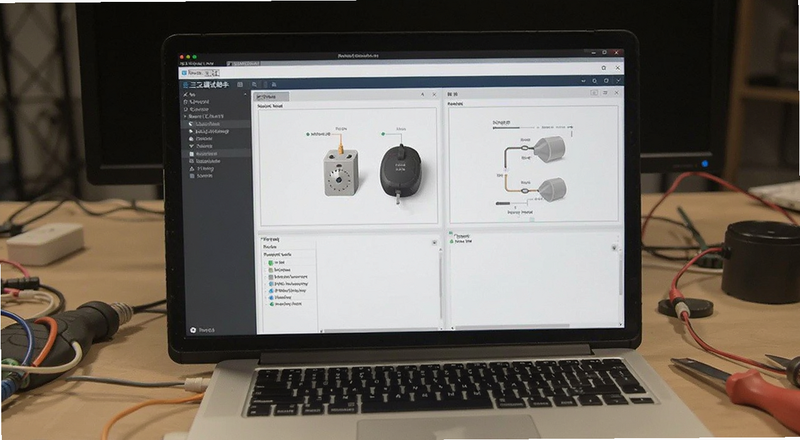
Task: Click the green shield icon in the property list
Action: (x=271, y=262)
